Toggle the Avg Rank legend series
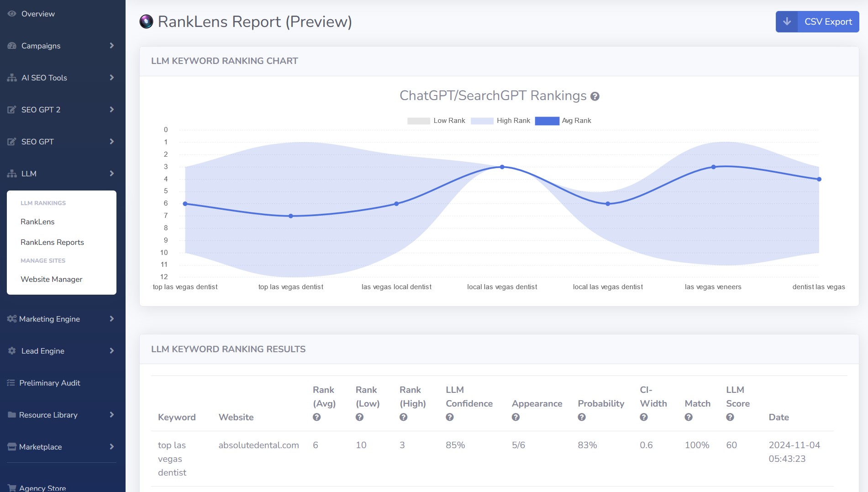This screenshot has height=492, width=868. coord(563,121)
